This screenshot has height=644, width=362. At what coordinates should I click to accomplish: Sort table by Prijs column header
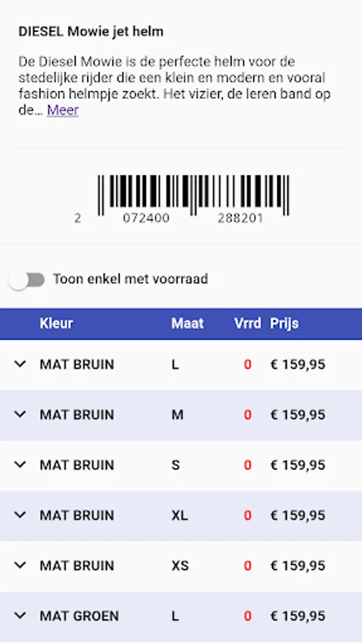point(284,323)
